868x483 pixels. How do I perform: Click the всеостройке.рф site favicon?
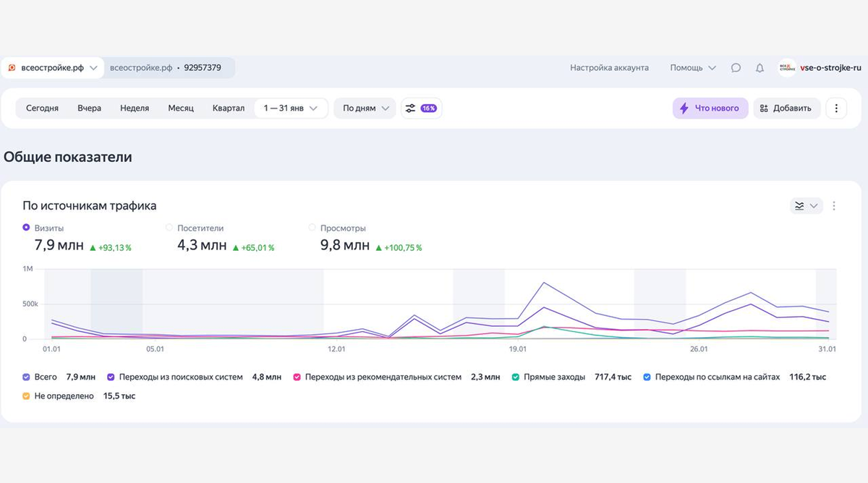tap(12, 68)
